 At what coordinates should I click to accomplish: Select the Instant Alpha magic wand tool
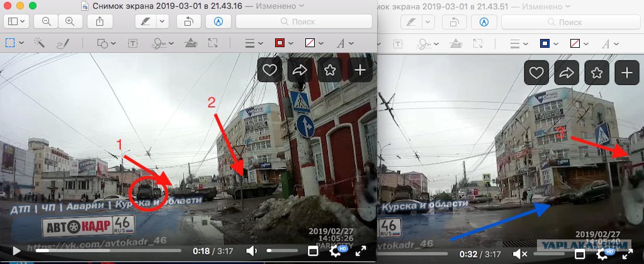coord(39,43)
